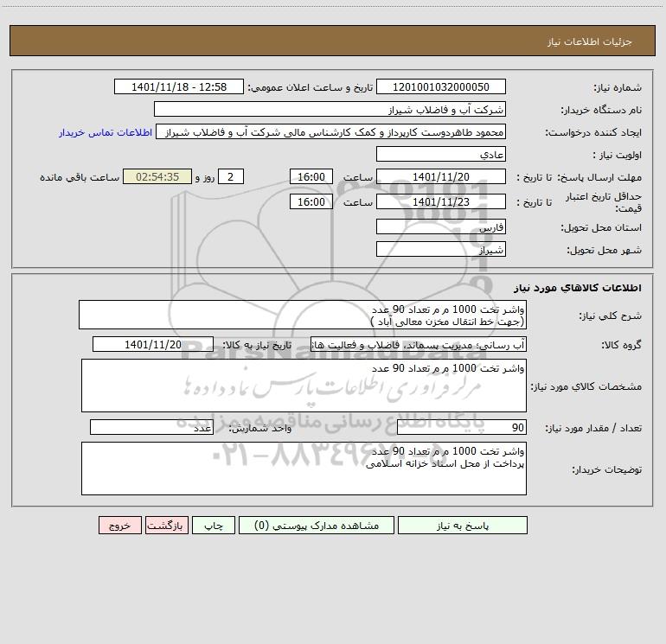Click the نام دستگاه خریدار label
Screen dimensions: 666x644
click(x=601, y=110)
